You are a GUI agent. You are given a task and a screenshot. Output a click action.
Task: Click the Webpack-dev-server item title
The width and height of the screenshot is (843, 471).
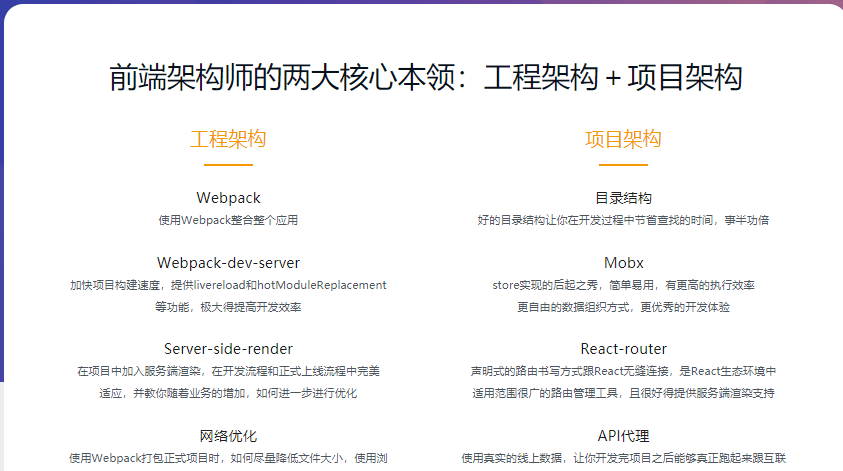click(228, 263)
